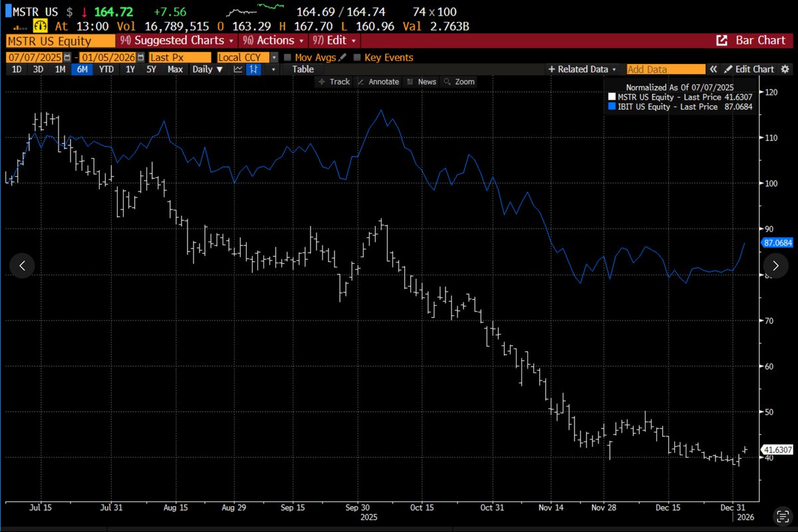This screenshot has width=798, height=532.
Task: Enable the Mov Avgs checkbox
Action: pos(288,58)
